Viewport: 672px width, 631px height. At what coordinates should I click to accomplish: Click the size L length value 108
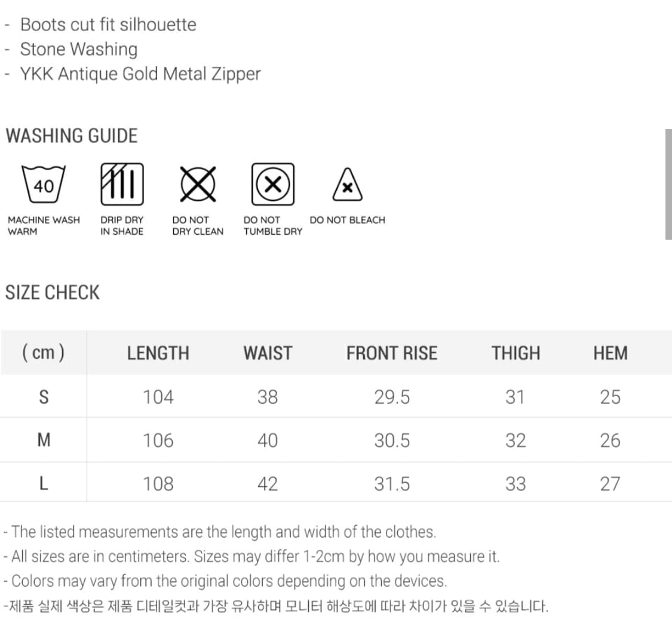point(158,483)
